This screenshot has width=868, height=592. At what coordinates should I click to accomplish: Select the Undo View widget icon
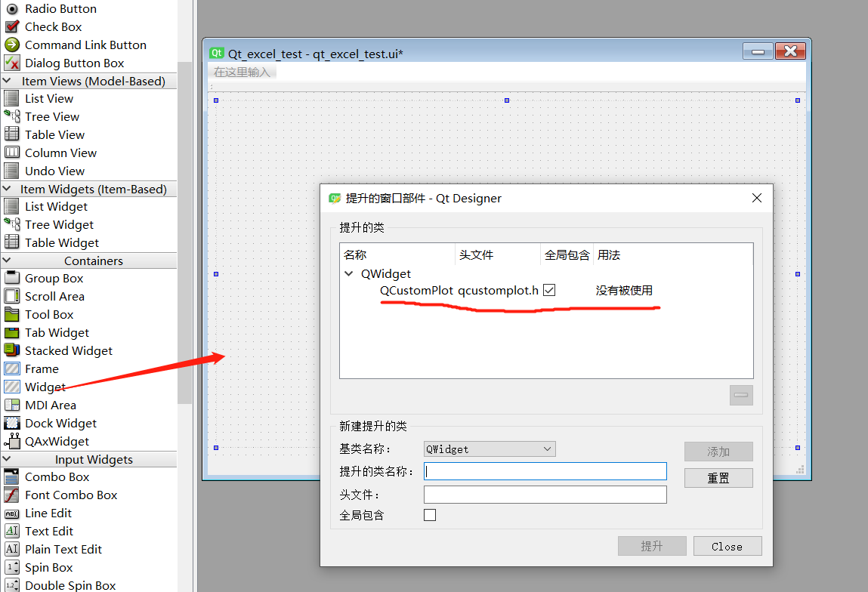click(x=11, y=171)
